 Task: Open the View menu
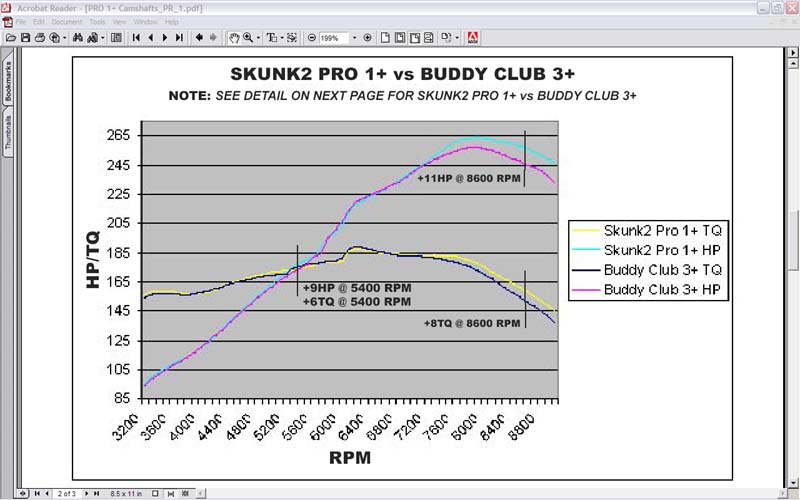pyautogui.click(x=119, y=22)
